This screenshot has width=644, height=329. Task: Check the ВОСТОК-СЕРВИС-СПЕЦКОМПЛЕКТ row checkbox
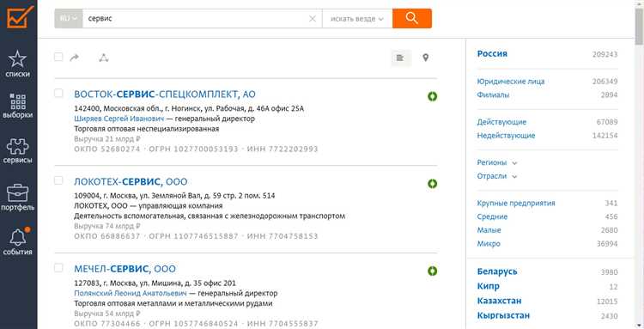58,94
